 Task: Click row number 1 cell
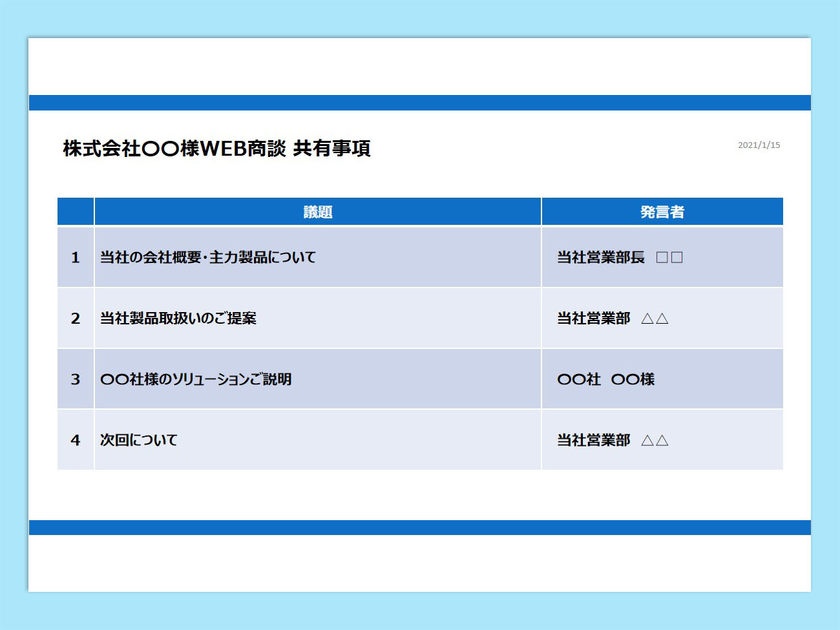[x=76, y=257]
